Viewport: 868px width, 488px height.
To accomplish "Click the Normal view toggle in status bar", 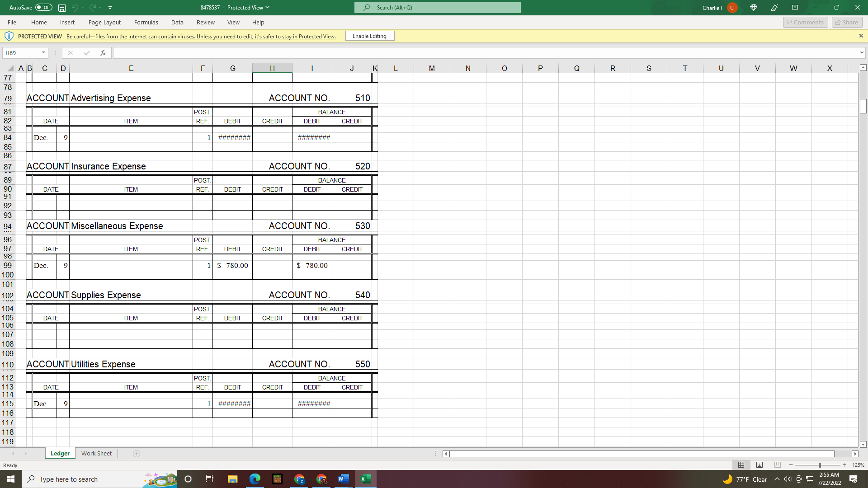I will pyautogui.click(x=741, y=465).
